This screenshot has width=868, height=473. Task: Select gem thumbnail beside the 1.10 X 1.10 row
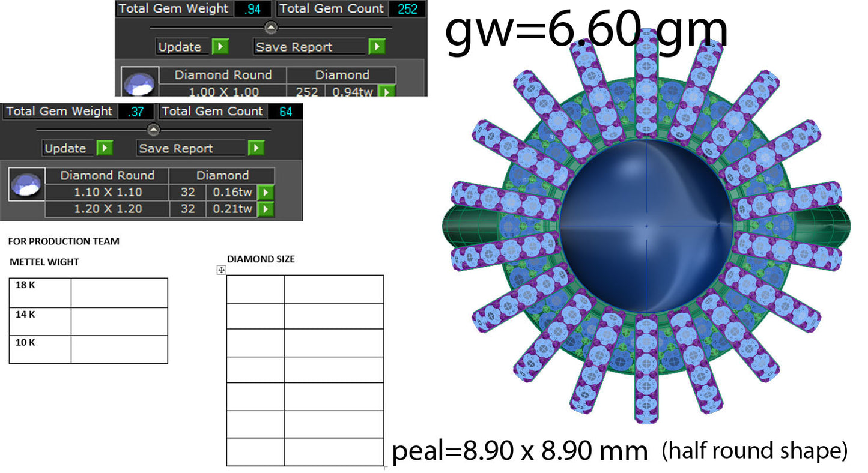pyautogui.click(x=26, y=184)
